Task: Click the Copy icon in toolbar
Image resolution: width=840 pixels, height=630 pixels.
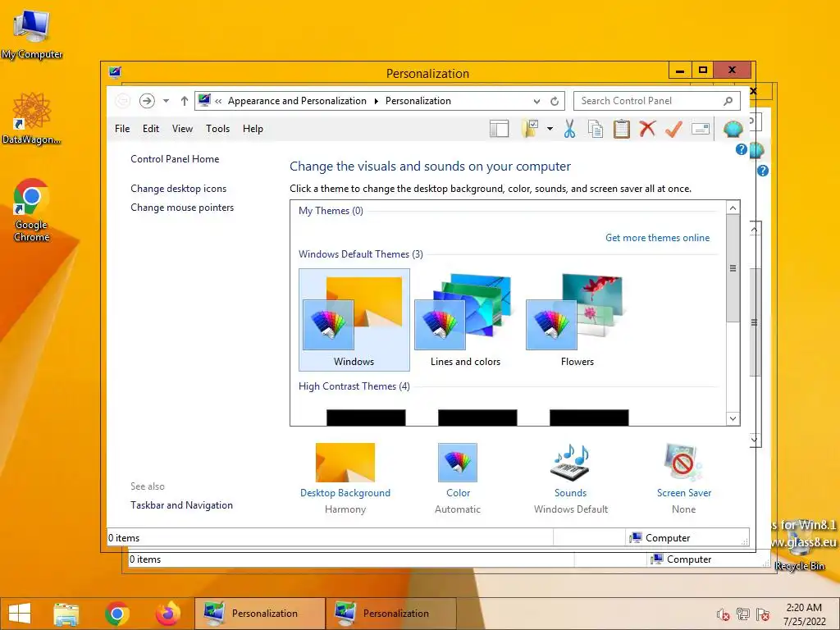Action: tap(596, 129)
